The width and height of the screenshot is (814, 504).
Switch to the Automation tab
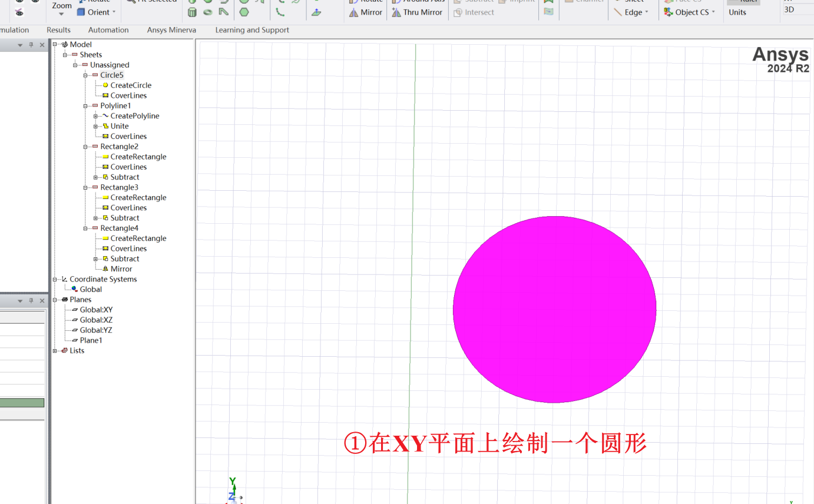(108, 30)
